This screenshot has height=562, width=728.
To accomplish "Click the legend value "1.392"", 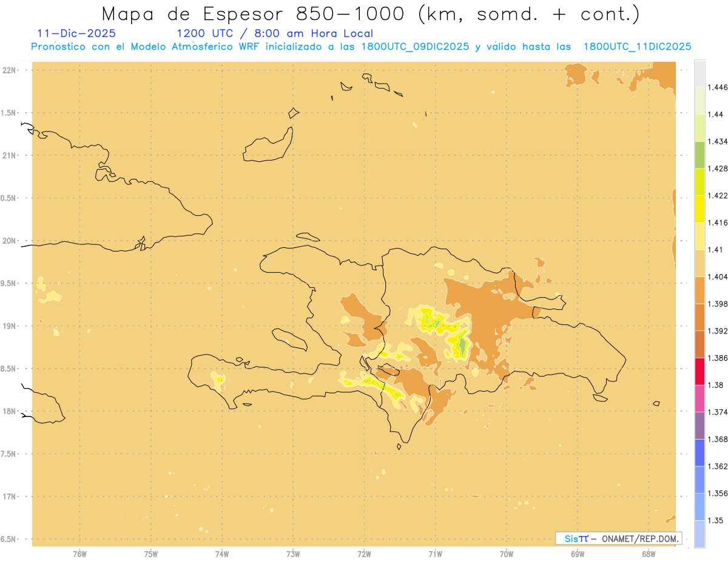I will [x=718, y=330].
